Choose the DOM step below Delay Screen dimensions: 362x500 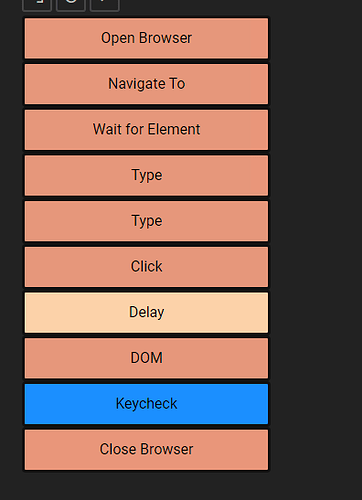(146, 358)
